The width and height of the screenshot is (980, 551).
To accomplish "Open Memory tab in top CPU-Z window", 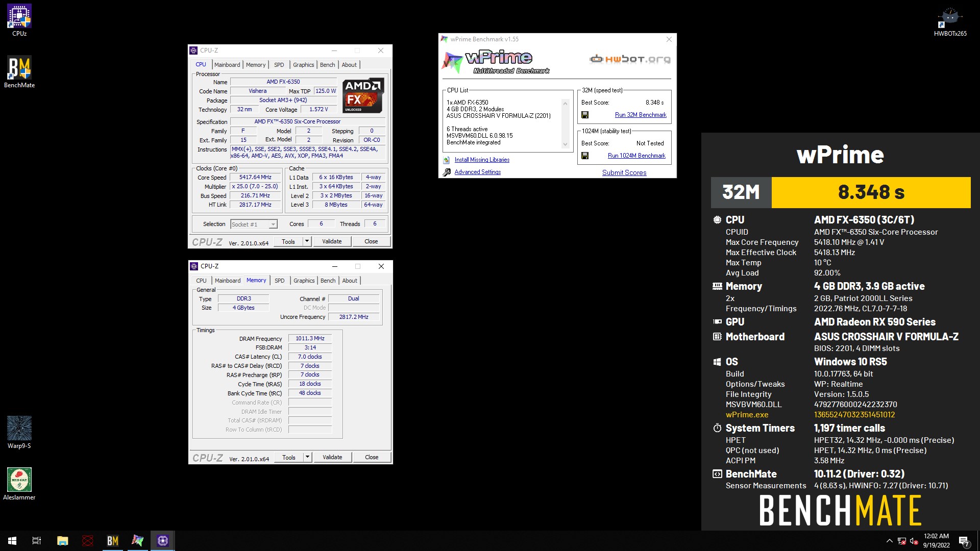I will point(256,65).
